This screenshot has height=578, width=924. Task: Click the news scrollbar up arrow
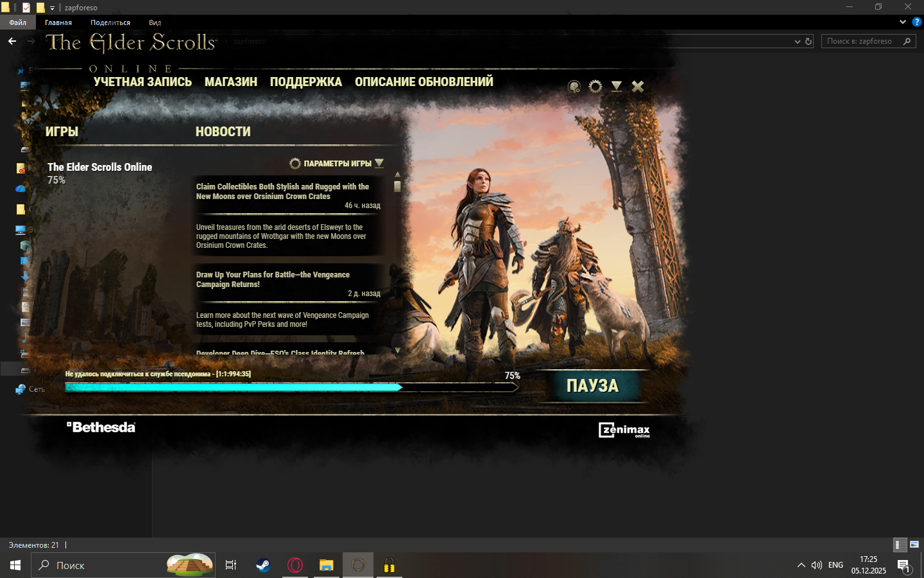pyautogui.click(x=397, y=175)
